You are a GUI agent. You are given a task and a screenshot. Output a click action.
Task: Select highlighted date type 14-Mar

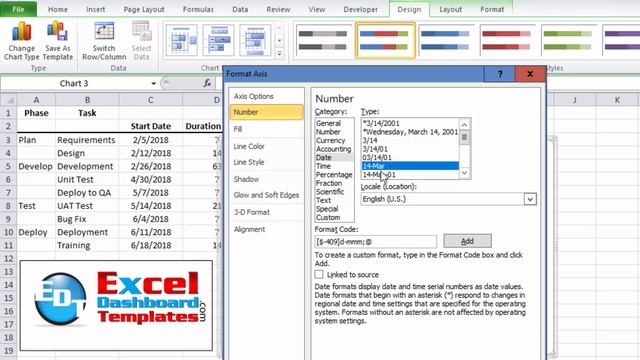pyautogui.click(x=410, y=166)
